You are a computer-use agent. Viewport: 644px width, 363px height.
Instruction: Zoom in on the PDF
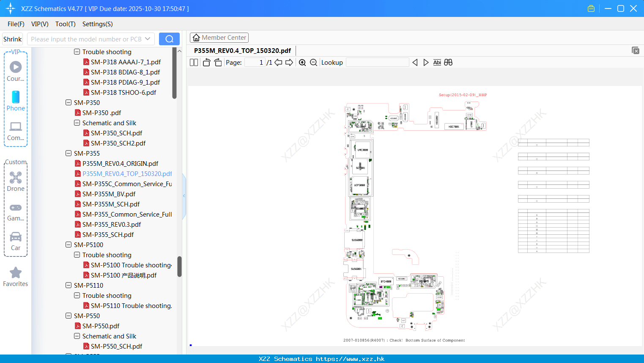[x=302, y=62]
